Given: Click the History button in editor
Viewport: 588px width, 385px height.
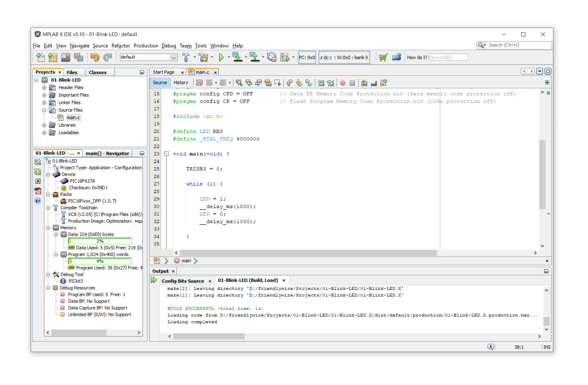Looking at the screenshot, I should pos(181,83).
